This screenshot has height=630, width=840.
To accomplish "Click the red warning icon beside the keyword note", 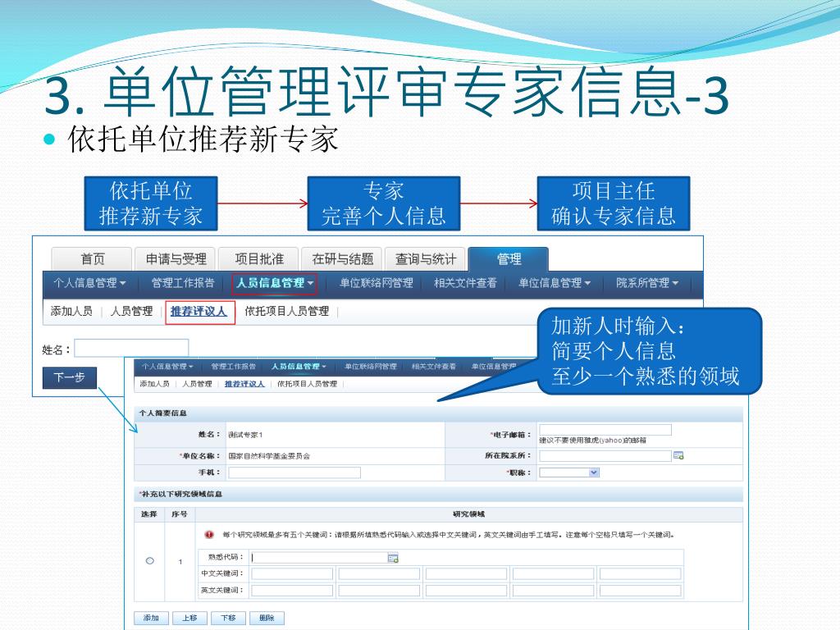I will pyautogui.click(x=209, y=535).
